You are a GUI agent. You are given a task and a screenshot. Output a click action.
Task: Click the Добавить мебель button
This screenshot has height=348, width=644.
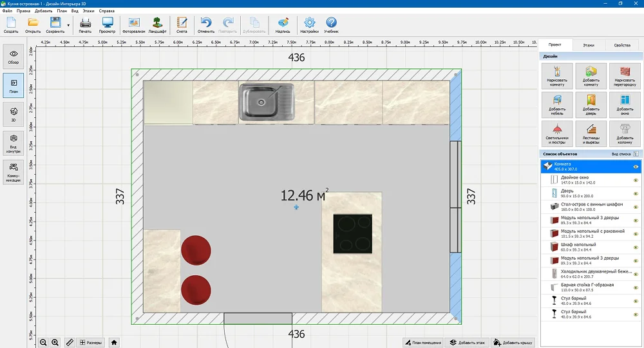(557, 106)
